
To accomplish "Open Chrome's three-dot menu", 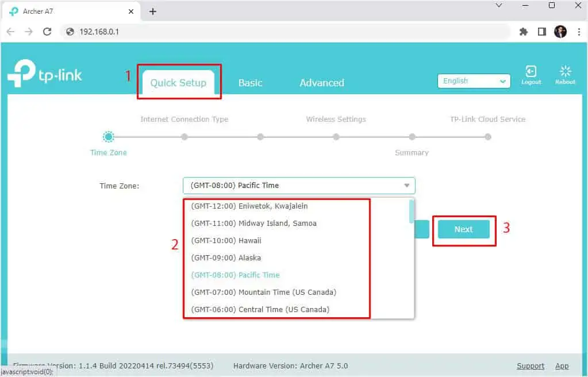I will coord(579,32).
